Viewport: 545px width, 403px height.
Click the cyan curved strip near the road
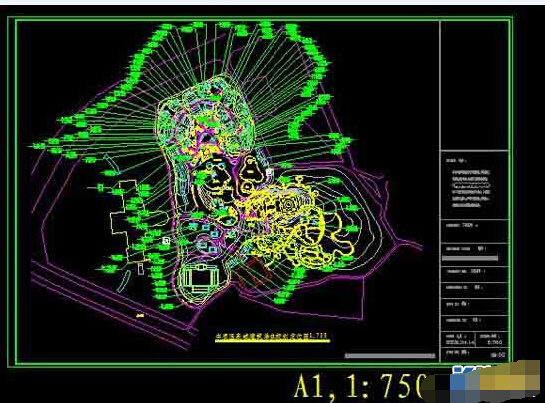tap(123, 280)
